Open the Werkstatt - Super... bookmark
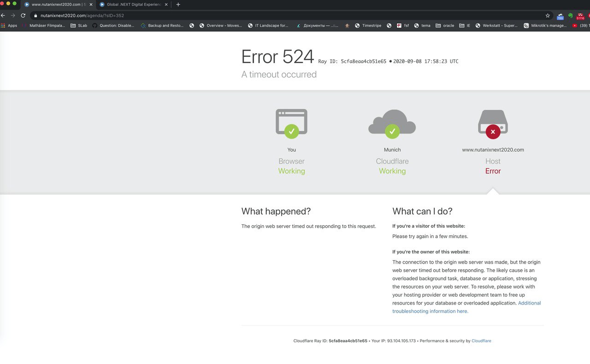The height and width of the screenshot is (364, 590). [496, 25]
